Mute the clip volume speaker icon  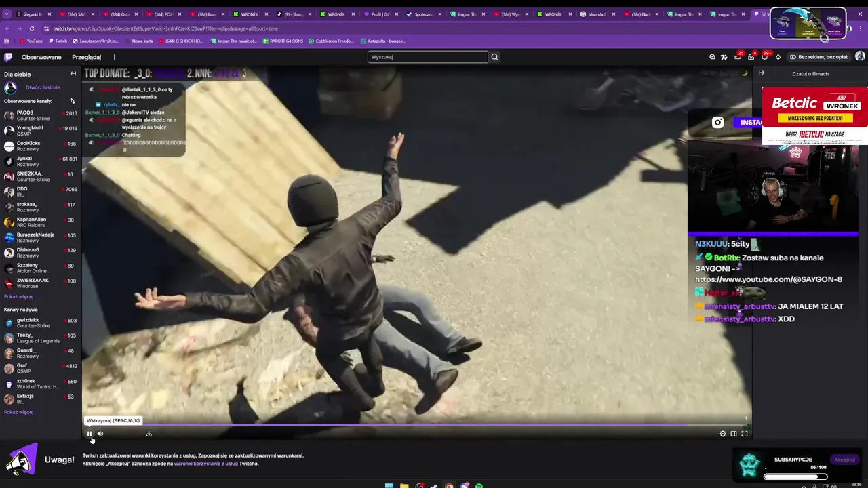(100, 434)
